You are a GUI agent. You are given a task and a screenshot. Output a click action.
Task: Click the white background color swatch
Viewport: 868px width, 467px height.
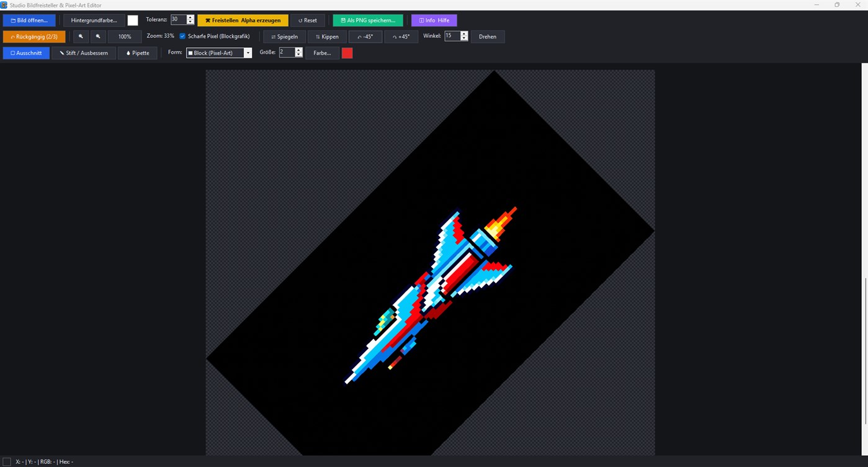click(x=133, y=20)
